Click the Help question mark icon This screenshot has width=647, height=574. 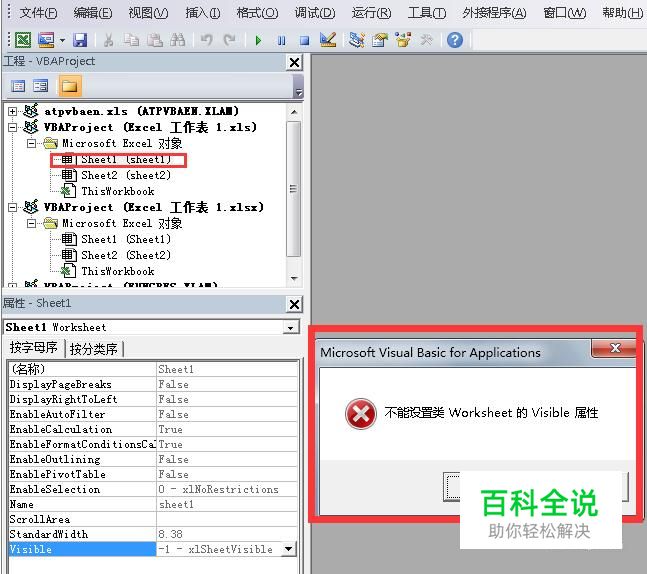(455, 40)
